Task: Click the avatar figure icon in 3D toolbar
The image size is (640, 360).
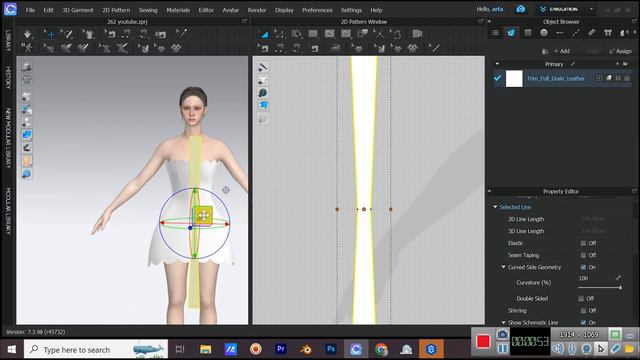Action: click(x=27, y=48)
